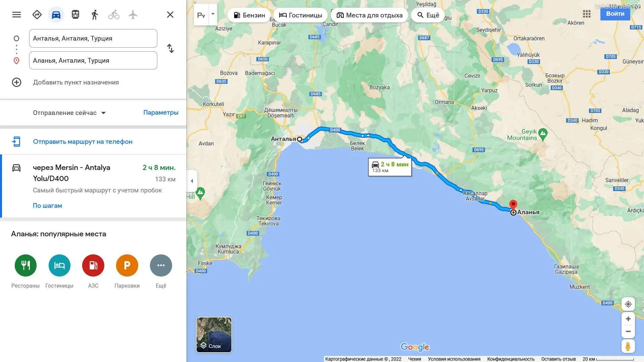The image size is (644, 362).
Task: Filter map by Бензин chip
Action: pyautogui.click(x=249, y=15)
